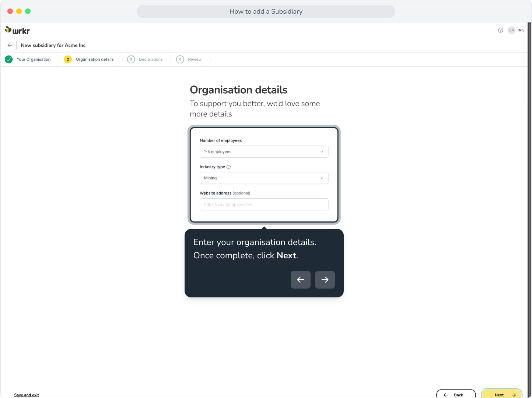Advance to next tooltip step arrow
532x398 pixels.
point(325,280)
